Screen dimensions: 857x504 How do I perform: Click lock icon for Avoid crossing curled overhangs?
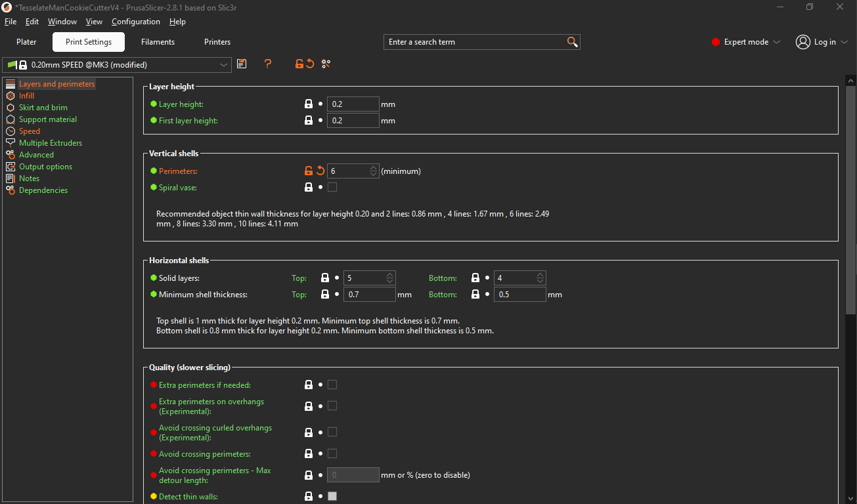309,432
